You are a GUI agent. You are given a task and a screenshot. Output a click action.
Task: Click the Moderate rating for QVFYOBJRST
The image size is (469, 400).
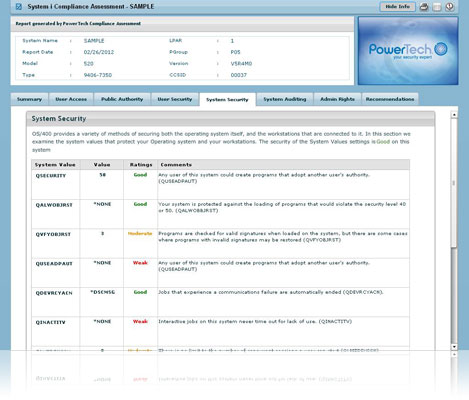tap(140, 234)
